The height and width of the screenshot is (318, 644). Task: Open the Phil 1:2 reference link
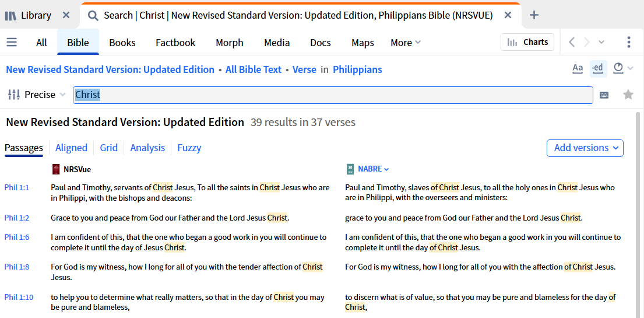coord(17,218)
